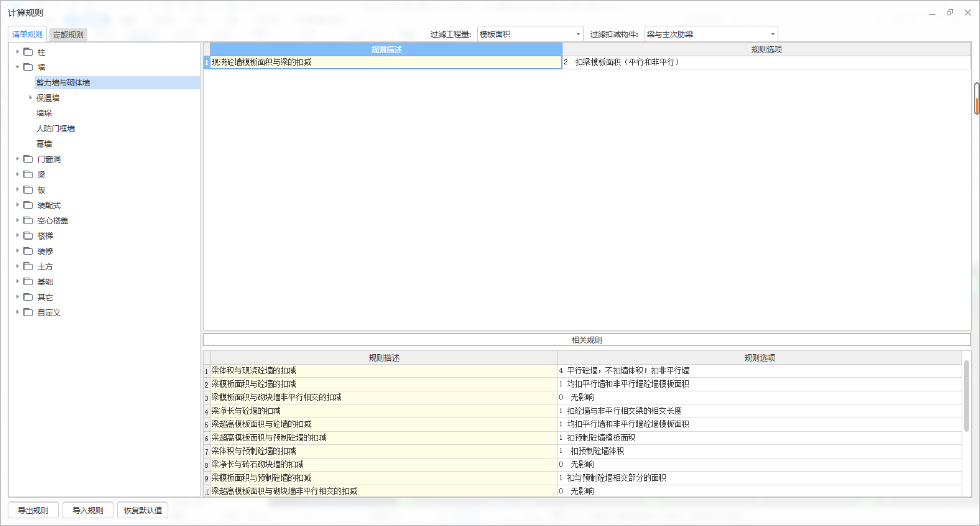Select the 保温墙 tree item

(48, 98)
